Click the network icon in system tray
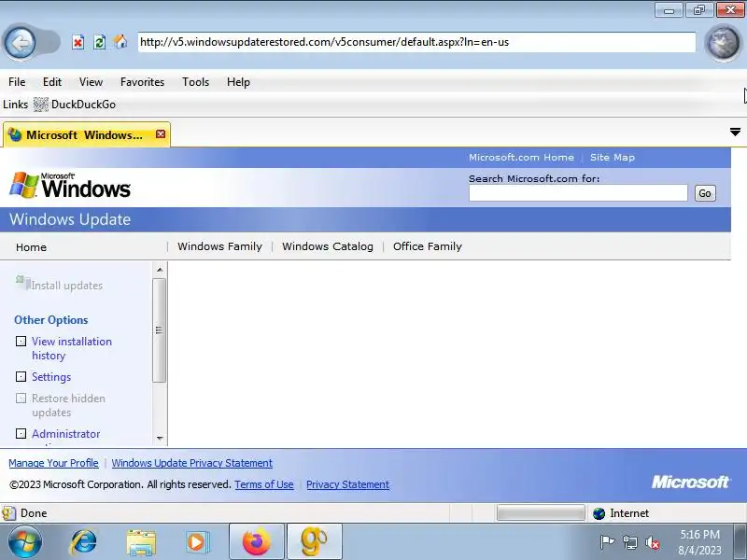 (629, 542)
